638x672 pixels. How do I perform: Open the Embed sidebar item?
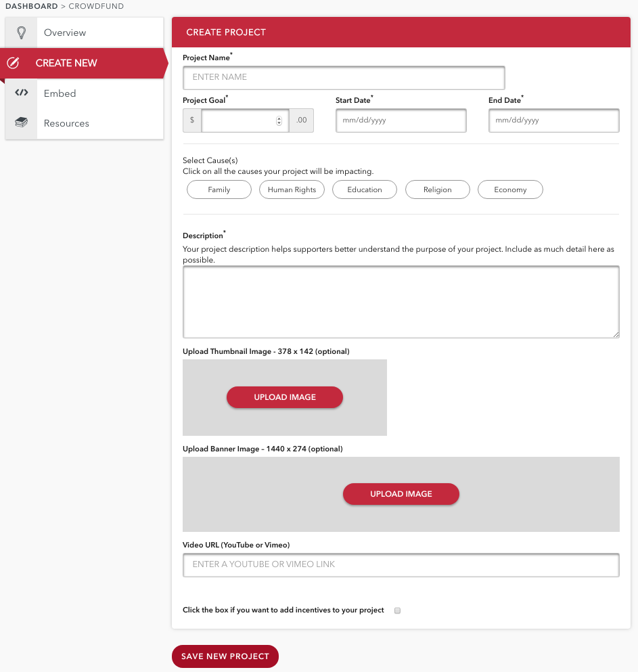pyautogui.click(x=60, y=93)
